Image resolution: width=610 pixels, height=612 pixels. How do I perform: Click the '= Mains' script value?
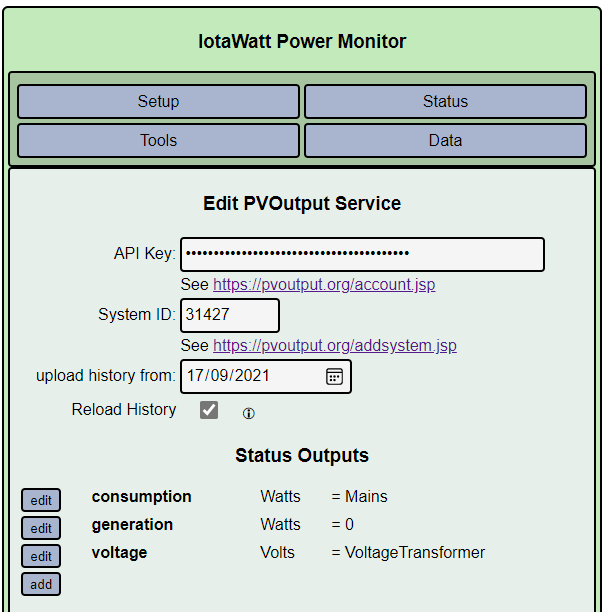coord(359,496)
